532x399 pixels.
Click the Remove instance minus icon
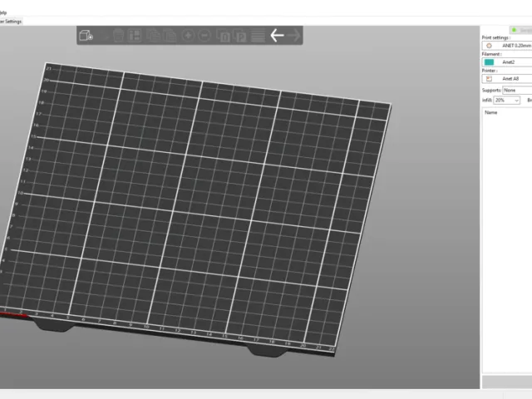tap(204, 35)
